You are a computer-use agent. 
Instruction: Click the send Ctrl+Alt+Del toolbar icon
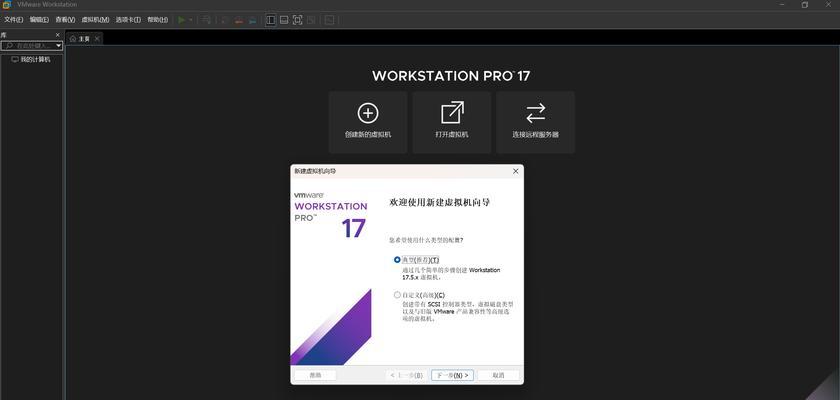[206, 20]
